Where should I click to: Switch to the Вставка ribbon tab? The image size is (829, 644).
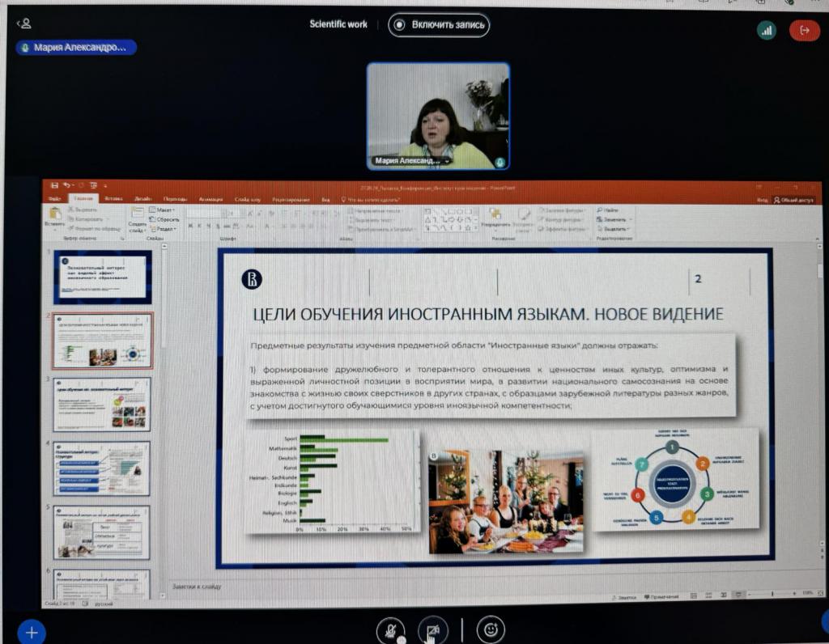[113, 198]
